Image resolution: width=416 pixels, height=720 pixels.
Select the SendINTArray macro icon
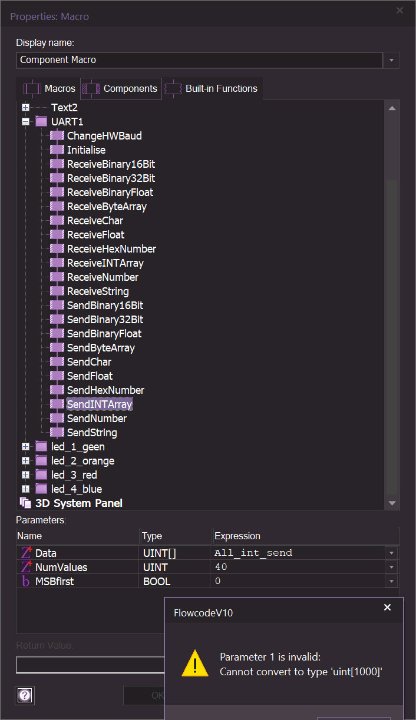click(x=57, y=404)
